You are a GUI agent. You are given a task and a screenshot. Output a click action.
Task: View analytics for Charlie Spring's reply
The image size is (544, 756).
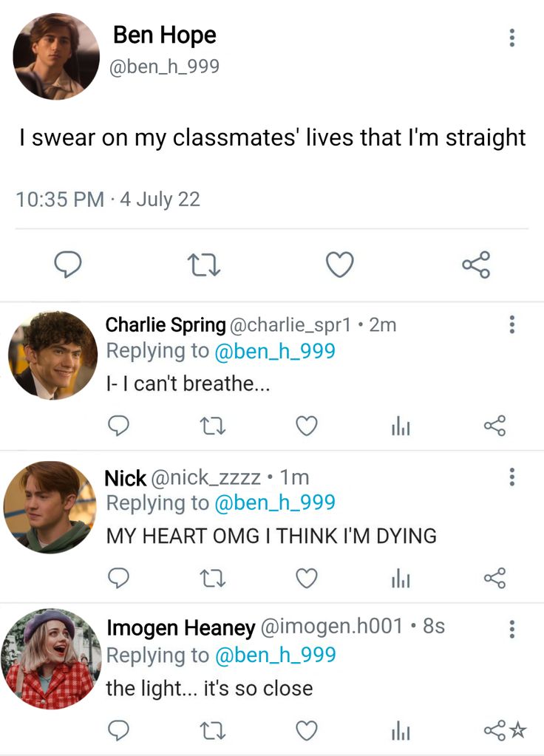click(x=400, y=426)
